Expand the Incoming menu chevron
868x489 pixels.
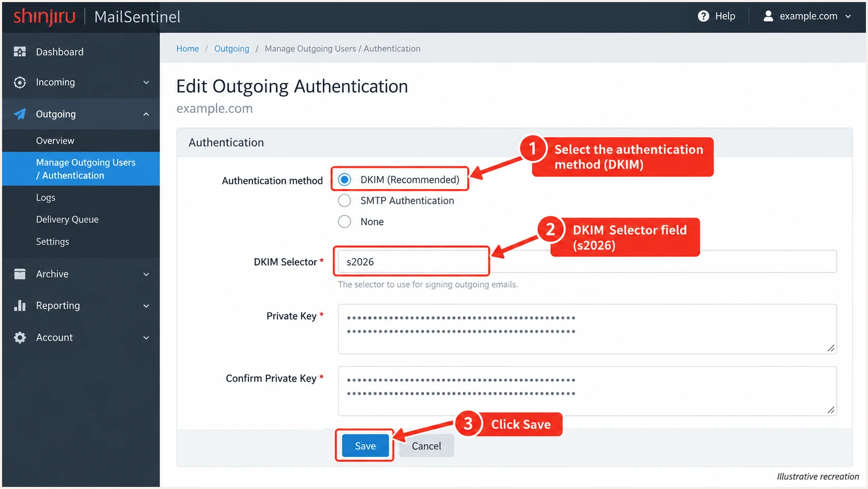pyautogui.click(x=146, y=83)
